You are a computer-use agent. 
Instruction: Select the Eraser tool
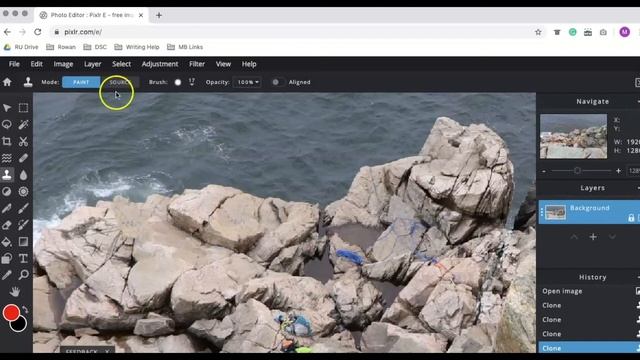point(7,225)
